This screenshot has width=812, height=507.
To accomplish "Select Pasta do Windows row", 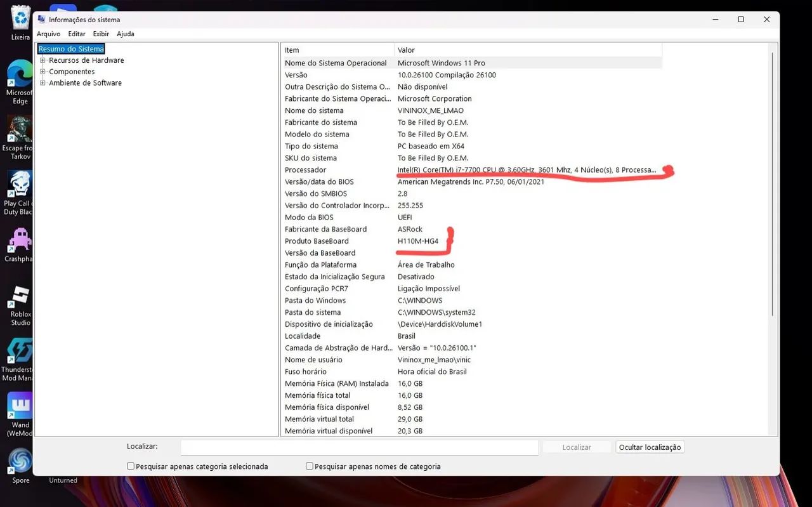I will pyautogui.click(x=472, y=300).
